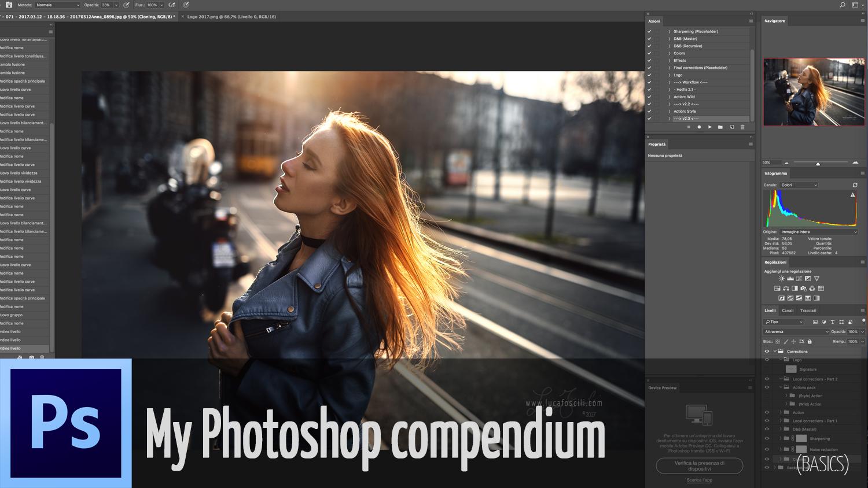Toggle the Effects action checkmark
The height and width of the screenshot is (488, 868).
click(x=649, y=60)
